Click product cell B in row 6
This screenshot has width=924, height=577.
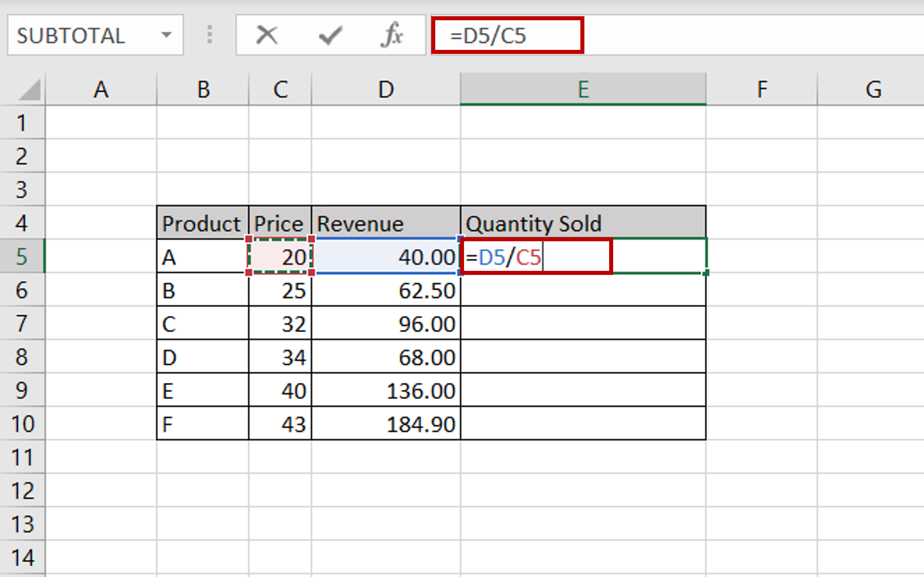[203, 290]
